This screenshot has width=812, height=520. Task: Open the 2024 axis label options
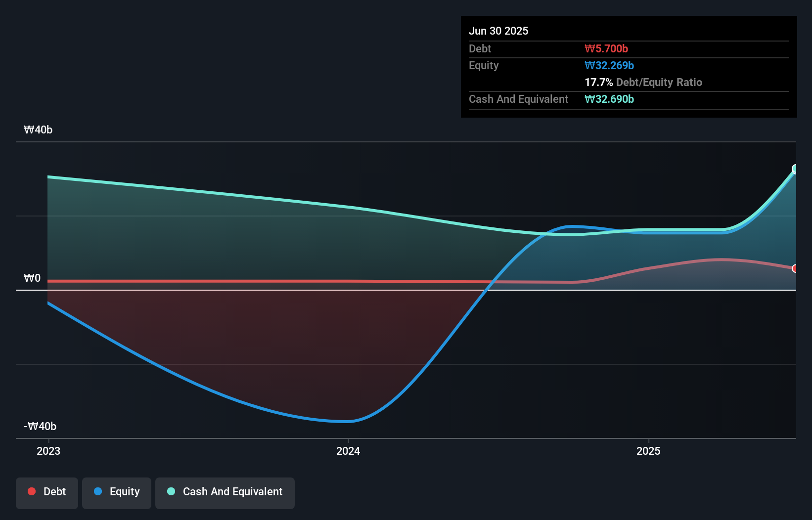tap(349, 451)
